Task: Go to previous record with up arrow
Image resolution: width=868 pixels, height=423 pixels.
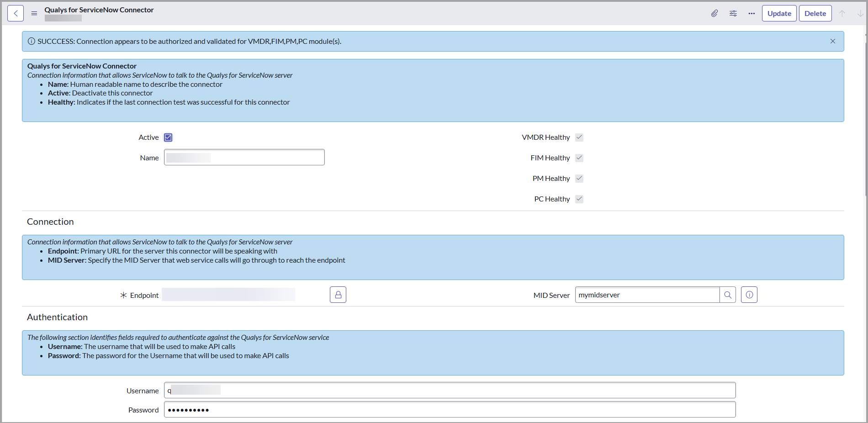Action: pos(842,13)
